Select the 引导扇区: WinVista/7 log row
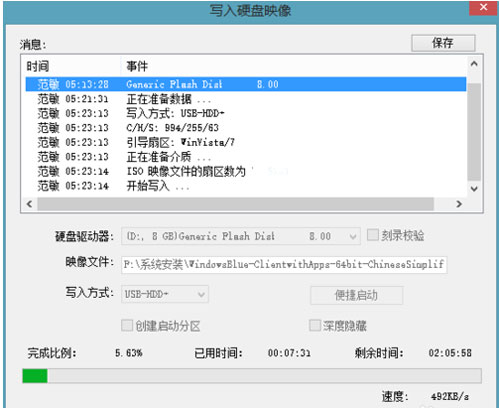 [246, 142]
